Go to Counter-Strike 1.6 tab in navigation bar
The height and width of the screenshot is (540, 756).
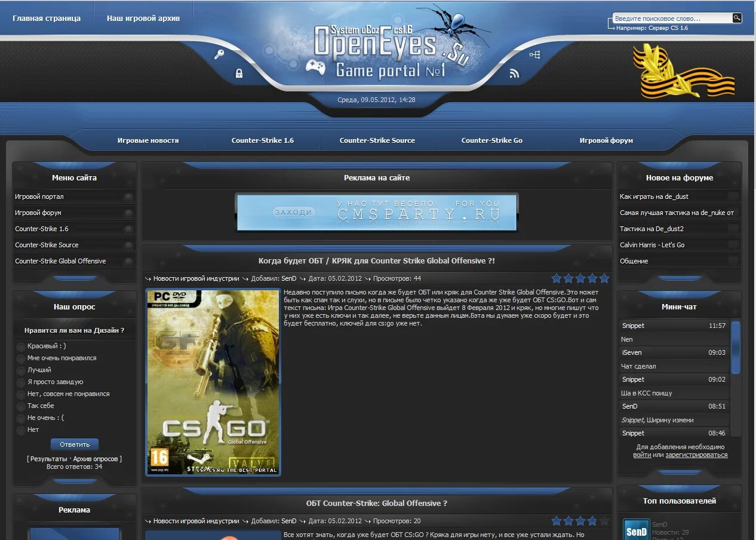[263, 140]
